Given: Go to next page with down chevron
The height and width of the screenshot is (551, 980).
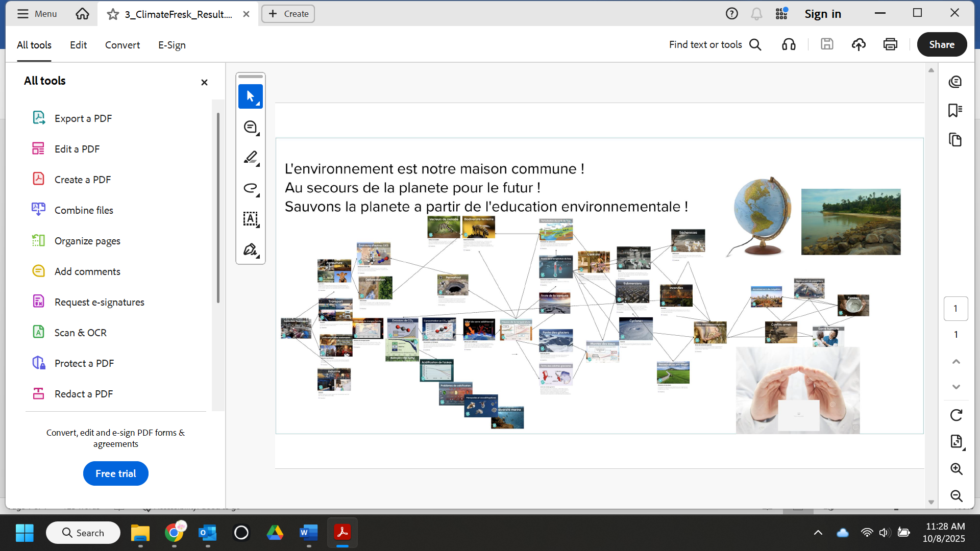Looking at the screenshot, I should coord(956,387).
